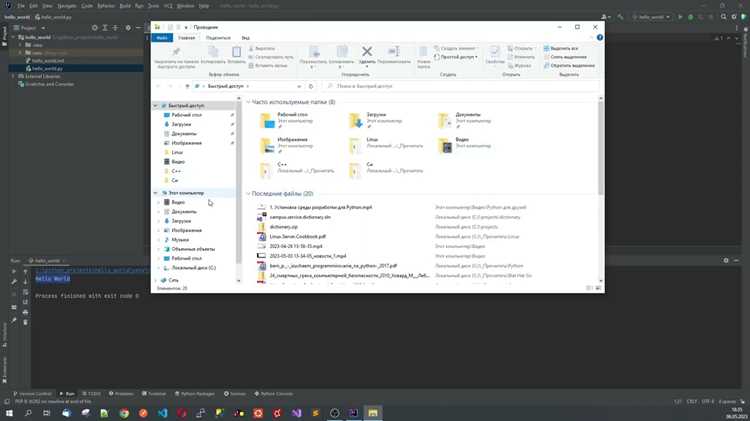Collapse Quick access tree node (Быстрый доступ)

[155, 106]
